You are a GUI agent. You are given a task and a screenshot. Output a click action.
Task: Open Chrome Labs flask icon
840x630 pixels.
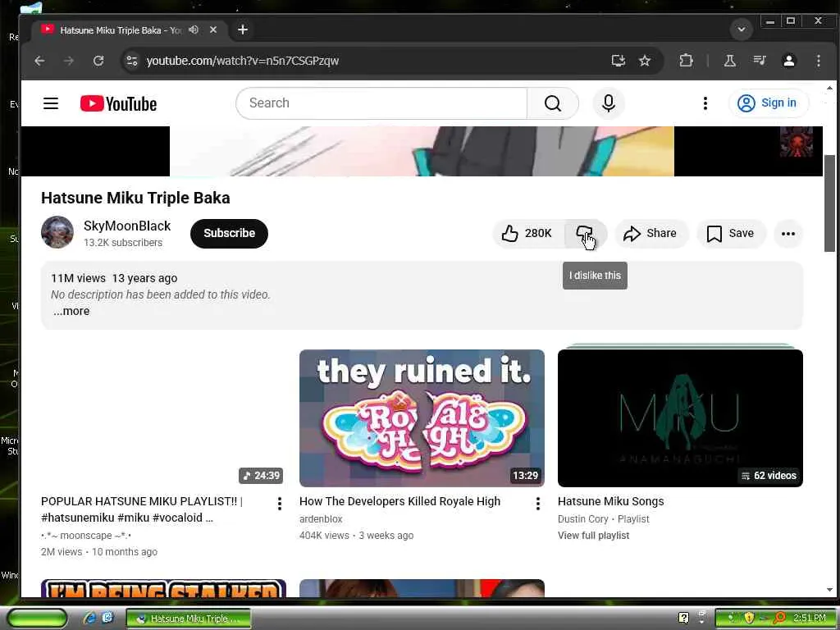click(729, 61)
